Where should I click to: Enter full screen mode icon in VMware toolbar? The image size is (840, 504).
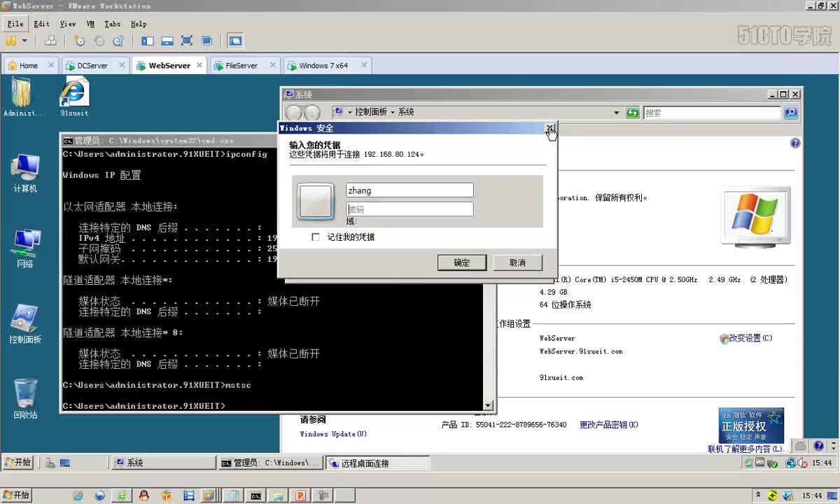click(187, 41)
